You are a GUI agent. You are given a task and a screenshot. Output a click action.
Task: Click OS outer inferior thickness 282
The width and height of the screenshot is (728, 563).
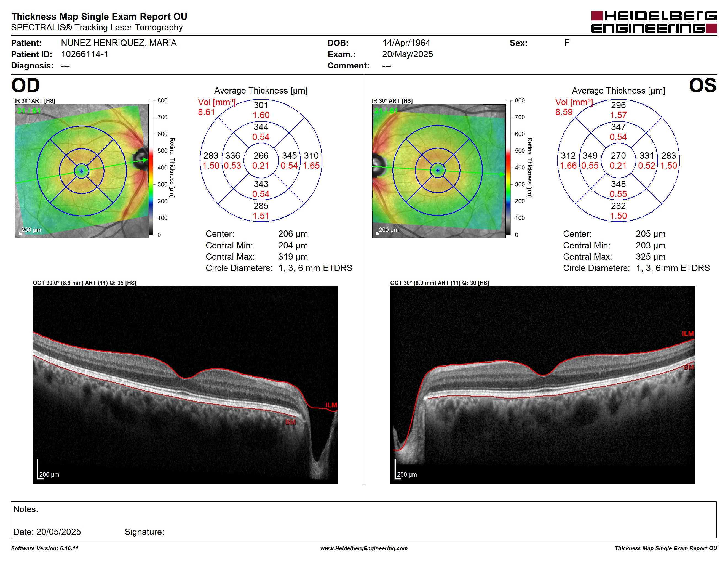pyautogui.click(x=618, y=206)
